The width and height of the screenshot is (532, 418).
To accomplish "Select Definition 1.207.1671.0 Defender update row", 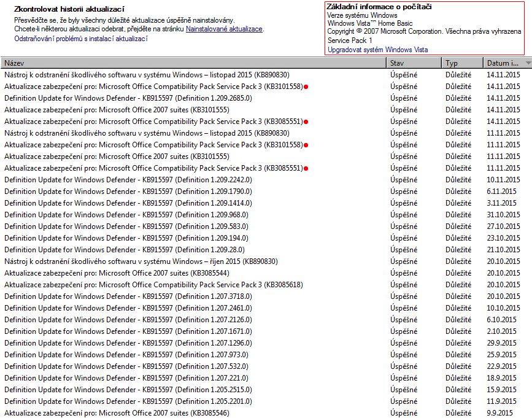I will [266, 331].
